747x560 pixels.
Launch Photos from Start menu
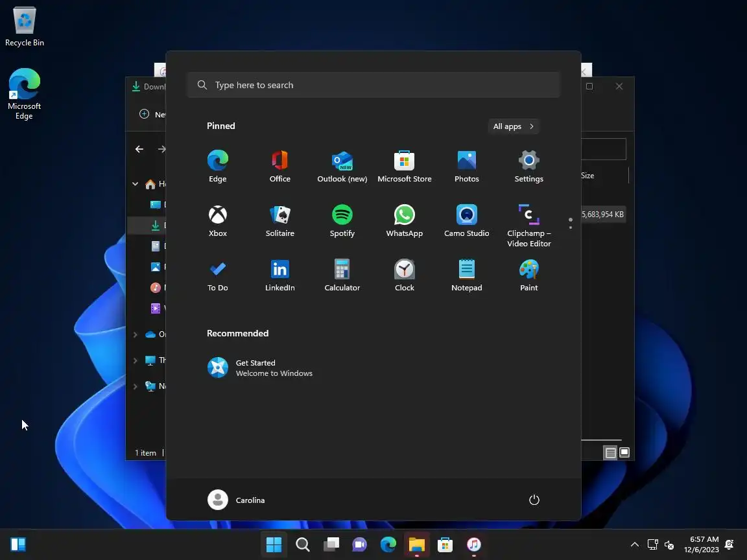pyautogui.click(x=466, y=166)
